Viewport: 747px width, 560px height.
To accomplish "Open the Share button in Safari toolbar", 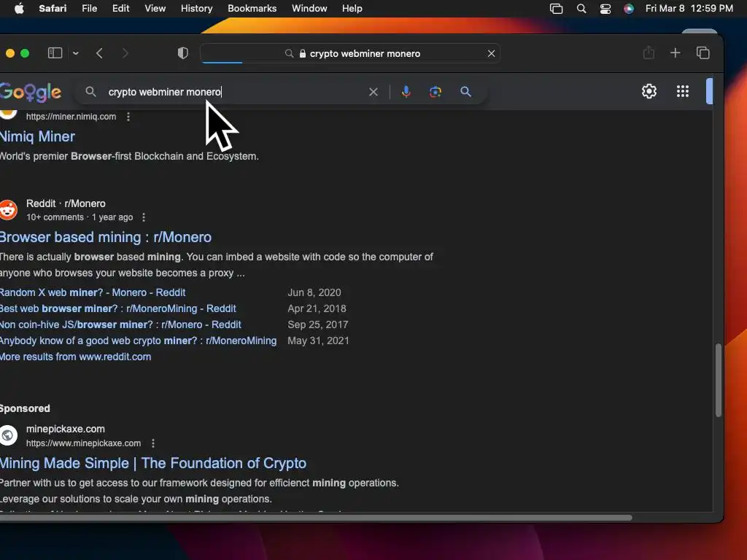I will pos(649,52).
